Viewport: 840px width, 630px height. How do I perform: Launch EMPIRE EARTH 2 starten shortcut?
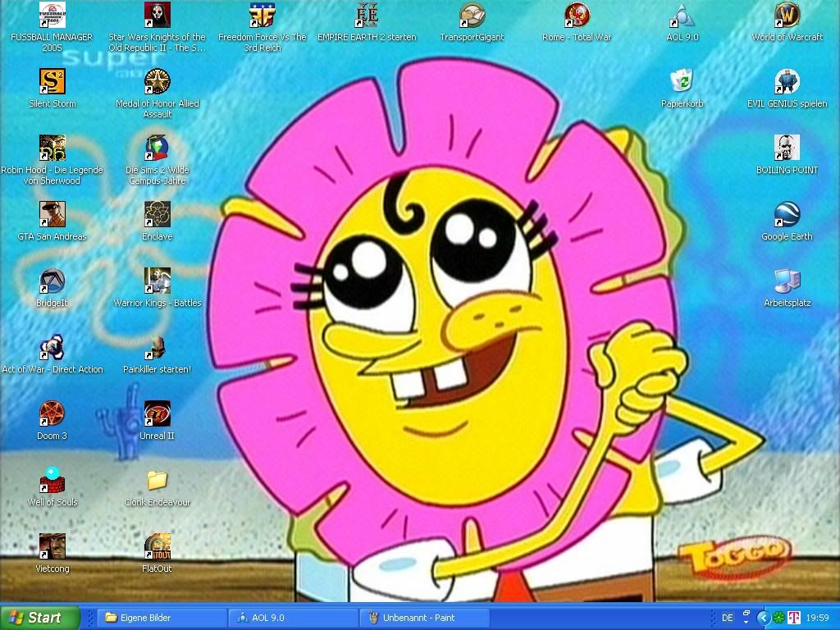point(367,15)
